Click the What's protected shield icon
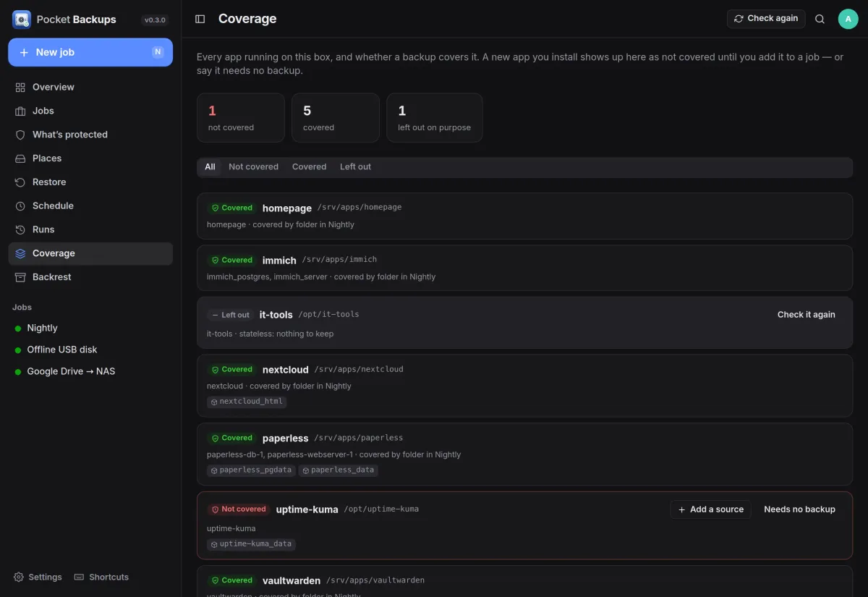This screenshot has width=868, height=597. 20,135
